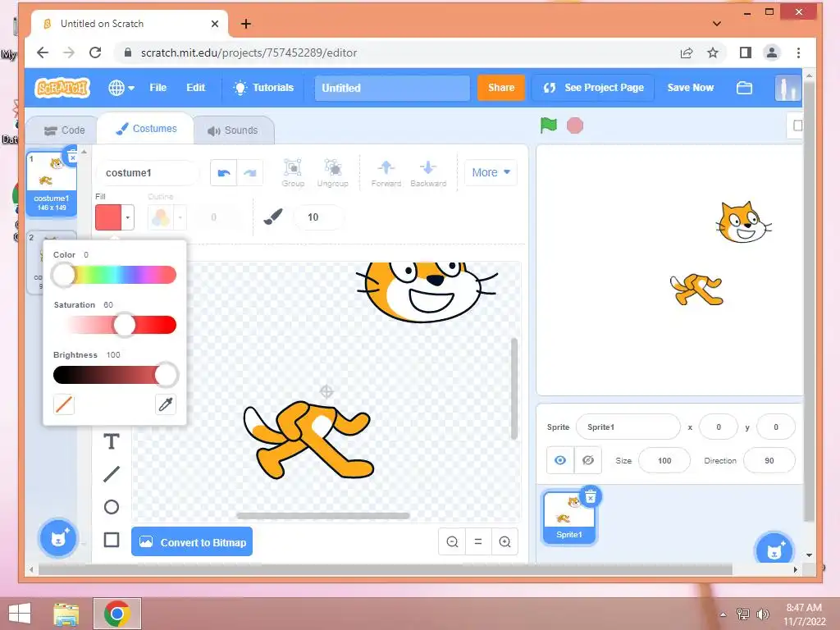Image resolution: width=840 pixels, height=630 pixels.
Task: Open Choose a Costume cat button
Action: click(x=58, y=538)
